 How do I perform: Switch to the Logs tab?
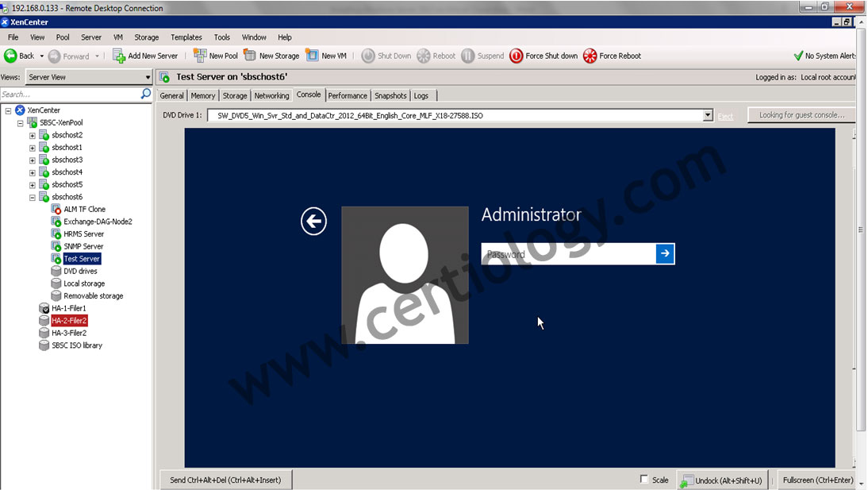coord(421,95)
